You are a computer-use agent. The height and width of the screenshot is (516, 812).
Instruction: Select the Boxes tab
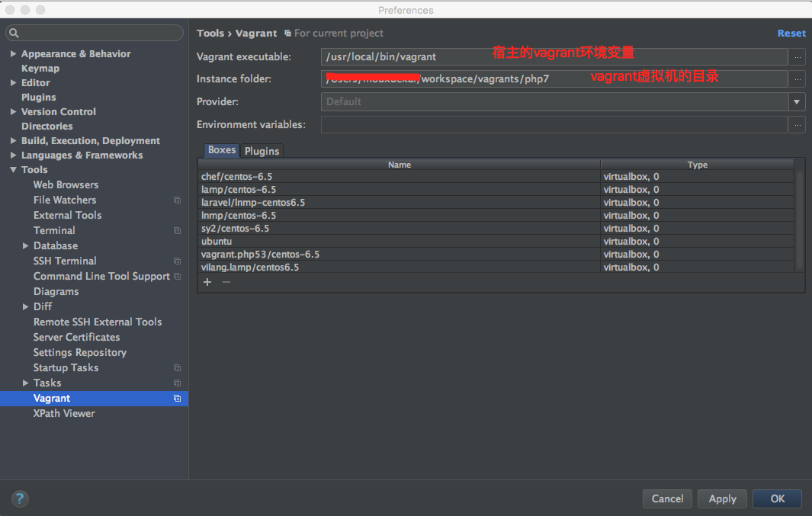tap(222, 150)
